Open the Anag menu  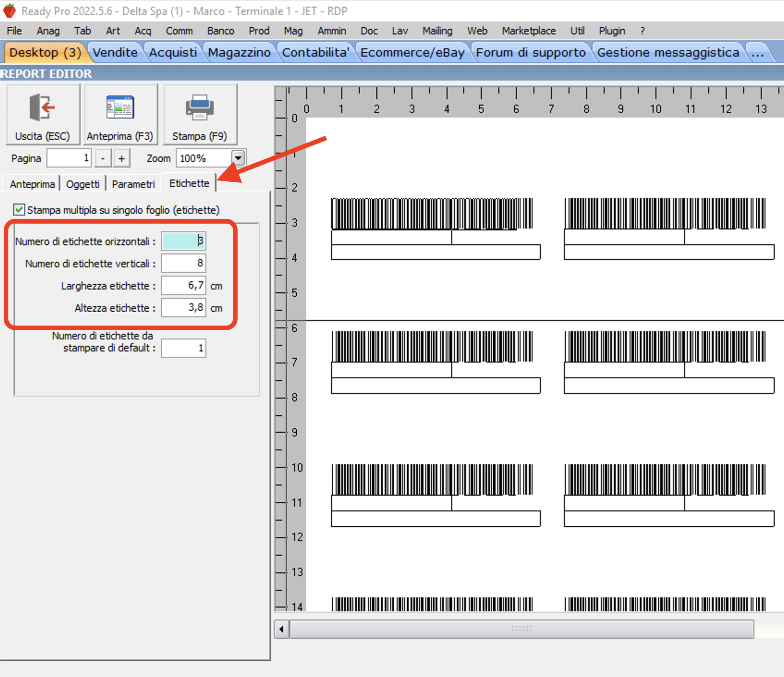click(x=48, y=31)
